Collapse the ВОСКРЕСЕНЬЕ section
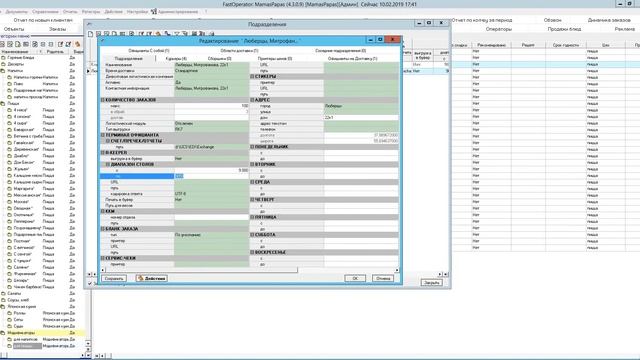Screen dimensions: 640x360 tap(252, 253)
